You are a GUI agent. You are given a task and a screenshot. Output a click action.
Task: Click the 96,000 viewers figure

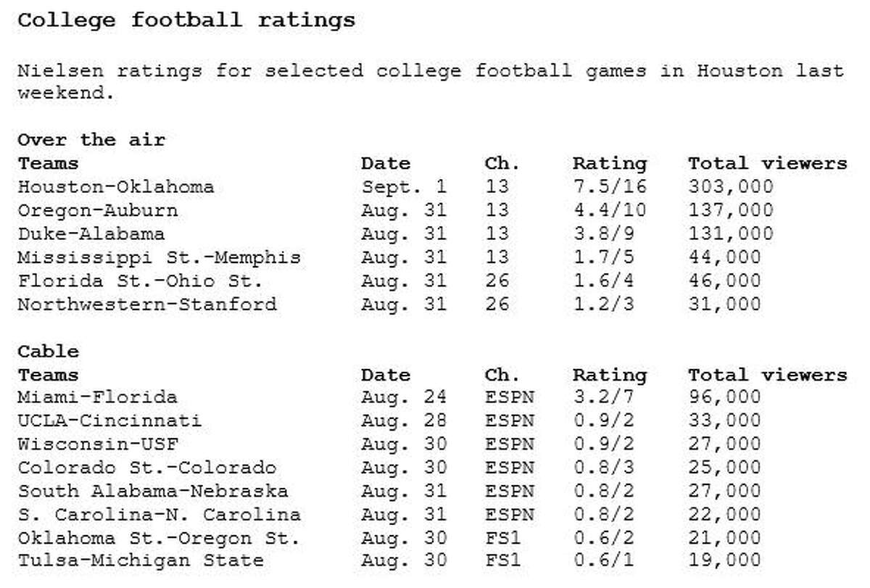click(725, 397)
